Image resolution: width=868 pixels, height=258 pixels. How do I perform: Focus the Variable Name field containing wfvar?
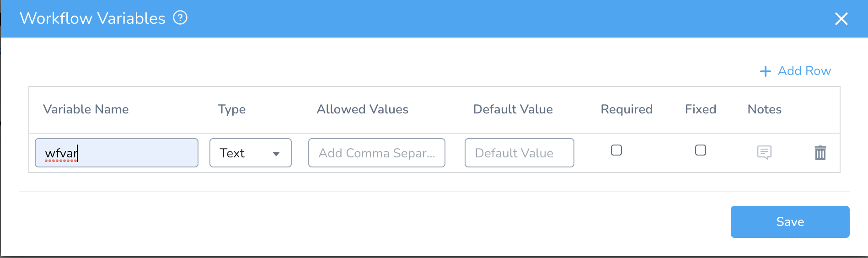point(117,153)
